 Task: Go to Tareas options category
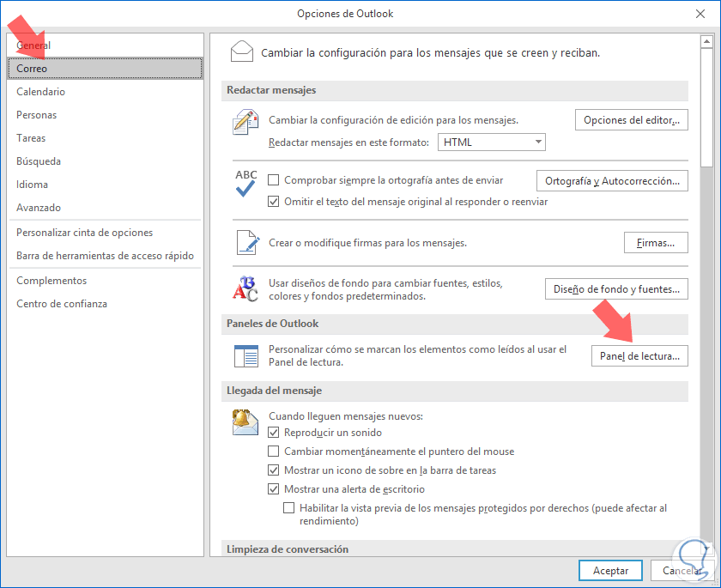[105, 138]
